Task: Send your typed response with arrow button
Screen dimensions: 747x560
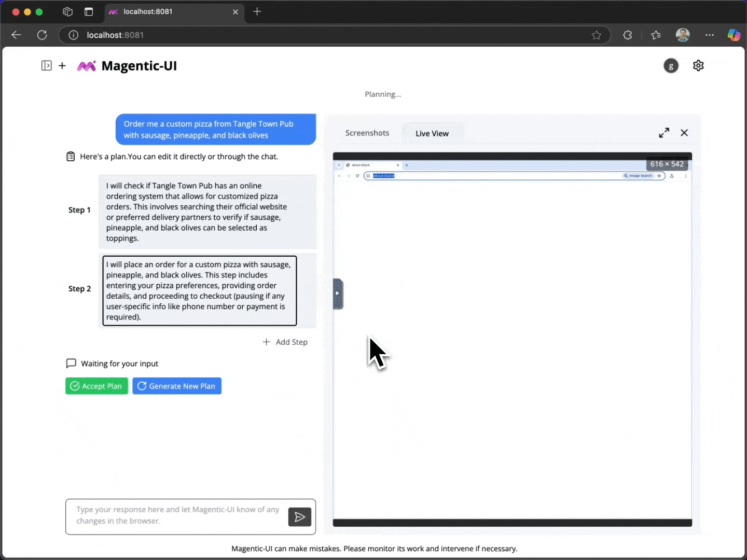Action: (x=299, y=516)
